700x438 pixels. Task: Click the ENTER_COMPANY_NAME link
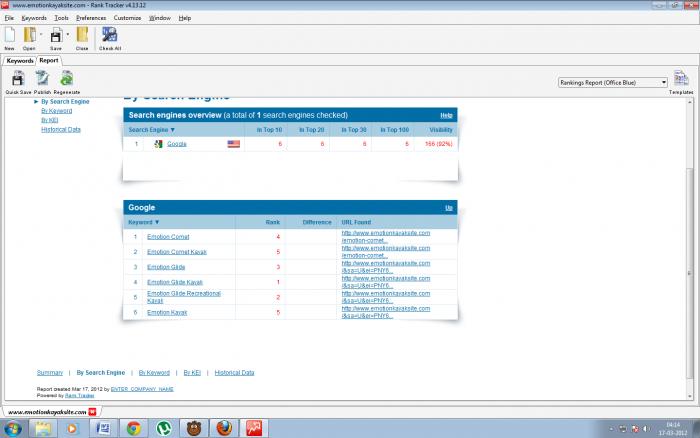(x=142, y=389)
